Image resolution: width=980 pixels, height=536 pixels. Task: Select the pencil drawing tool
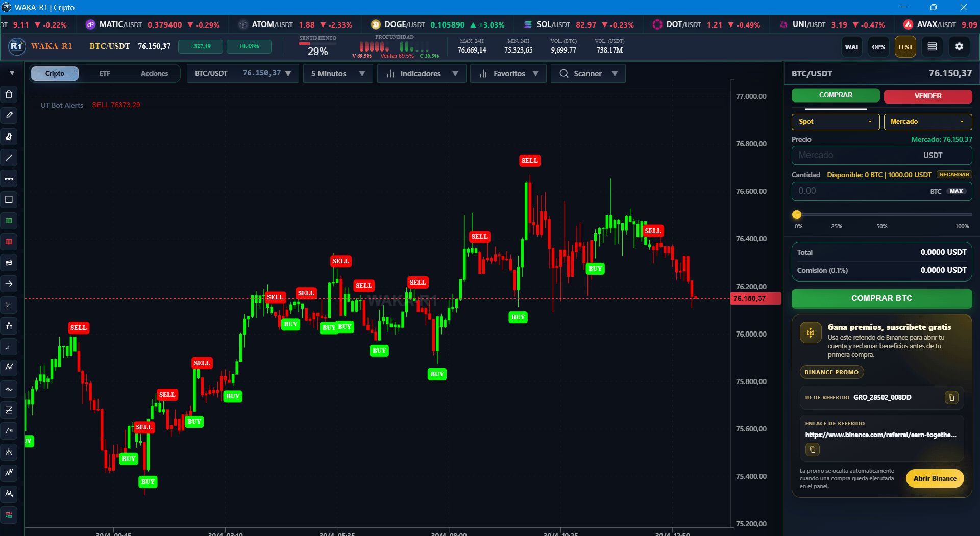point(9,115)
